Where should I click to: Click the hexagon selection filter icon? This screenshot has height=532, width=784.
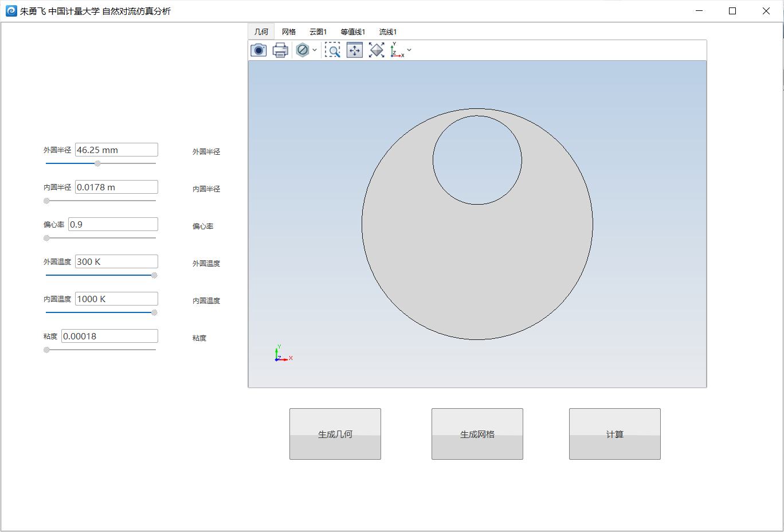click(303, 50)
